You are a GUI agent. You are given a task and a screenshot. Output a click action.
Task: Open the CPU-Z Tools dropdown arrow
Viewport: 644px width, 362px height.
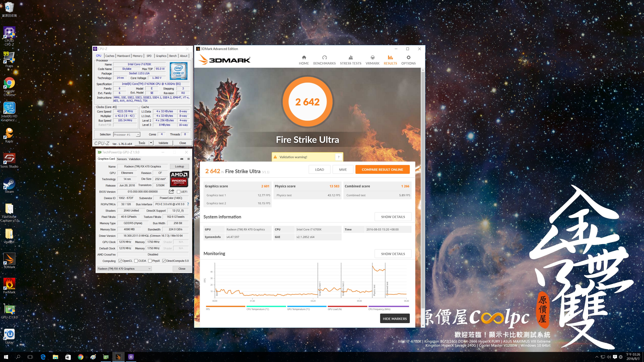151,143
